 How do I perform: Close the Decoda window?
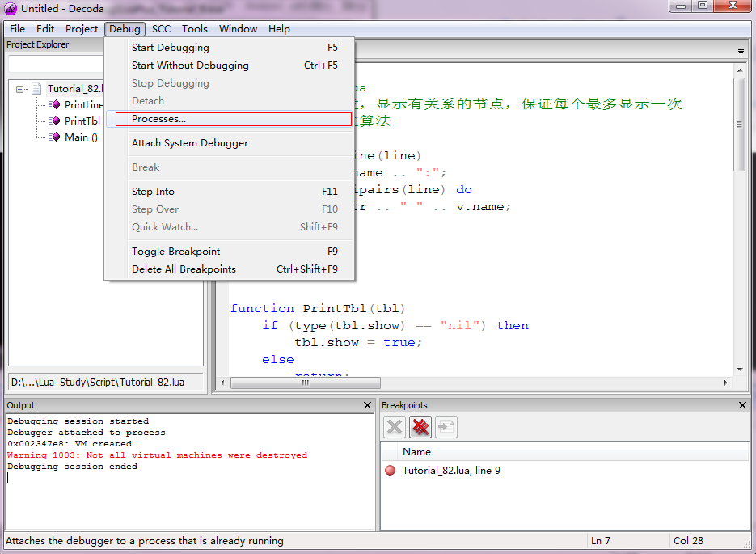pyautogui.click(x=733, y=6)
